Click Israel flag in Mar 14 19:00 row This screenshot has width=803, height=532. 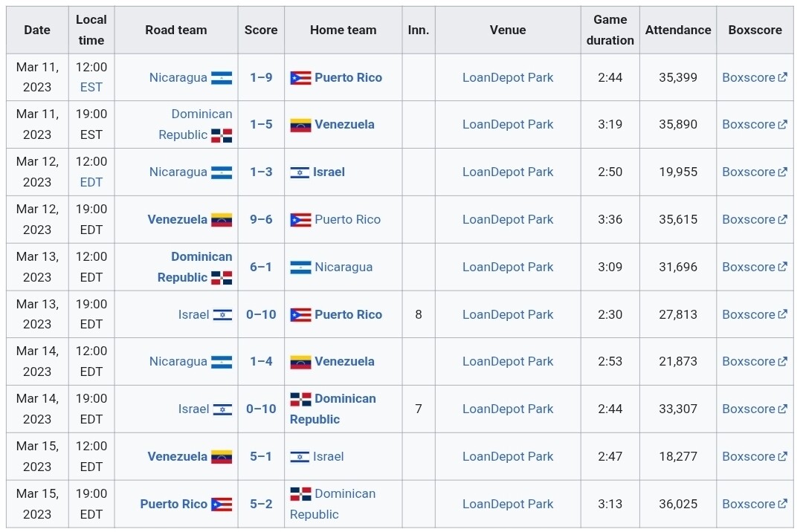222,409
